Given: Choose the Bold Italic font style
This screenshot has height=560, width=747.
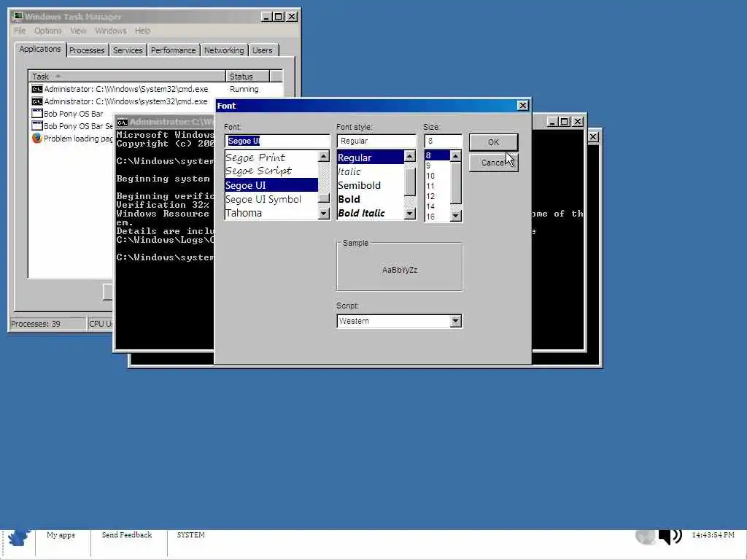Looking at the screenshot, I should (370, 213).
